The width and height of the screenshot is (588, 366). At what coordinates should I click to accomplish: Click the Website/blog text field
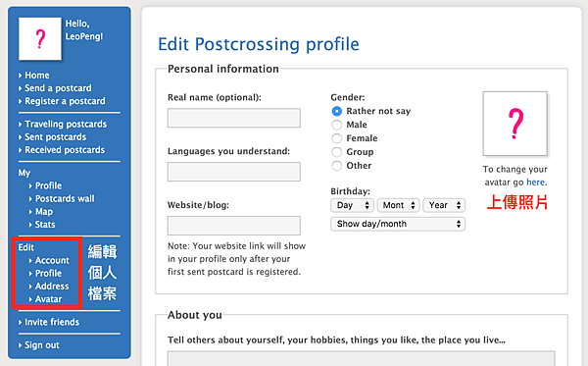234,226
